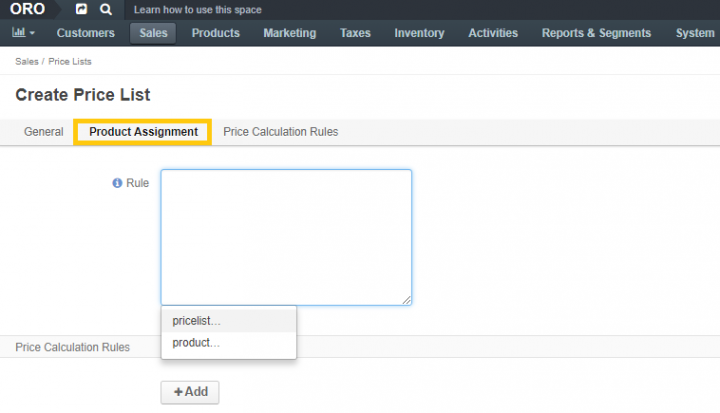
Task: Select the Product Assignment tab
Action: tap(143, 132)
